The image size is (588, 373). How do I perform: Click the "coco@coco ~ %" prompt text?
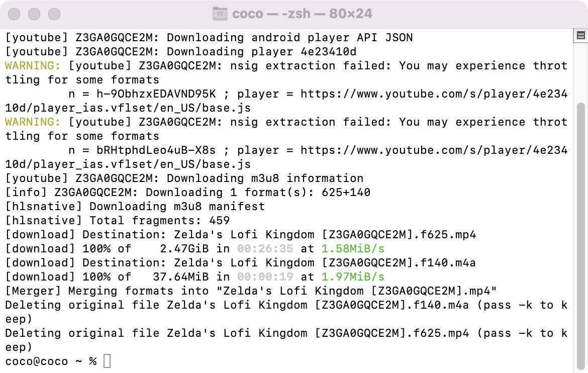(x=51, y=361)
